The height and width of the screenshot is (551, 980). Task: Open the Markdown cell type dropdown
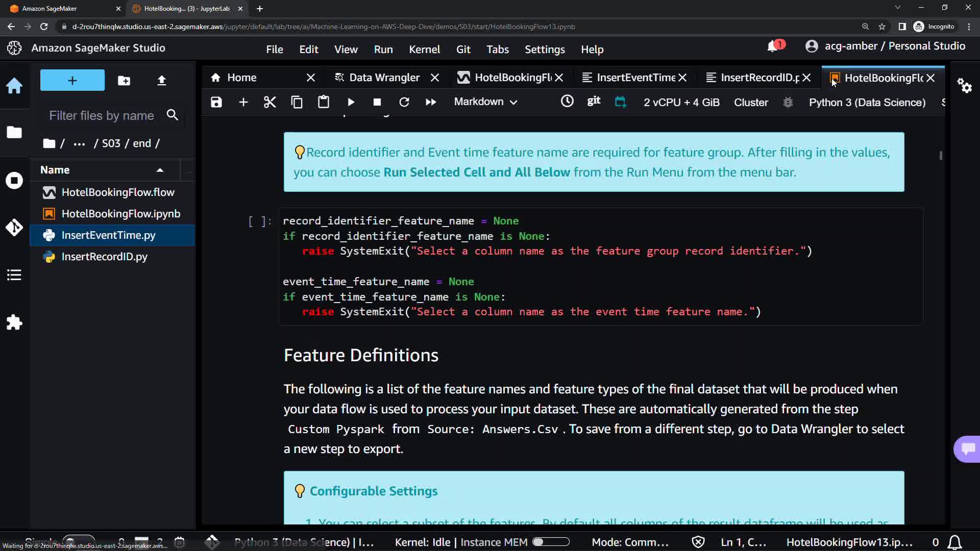pos(485,102)
